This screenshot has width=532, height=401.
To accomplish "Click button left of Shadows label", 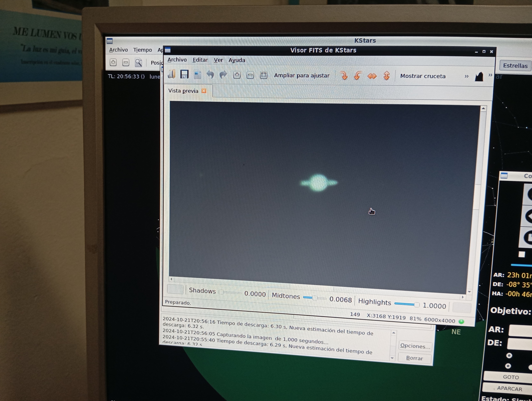I will [175, 289].
